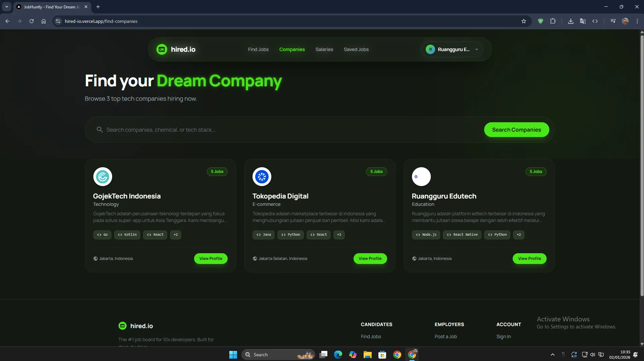Click the hired.io logo in navbar
Viewport: 644px width, 361px height.
[176, 49]
